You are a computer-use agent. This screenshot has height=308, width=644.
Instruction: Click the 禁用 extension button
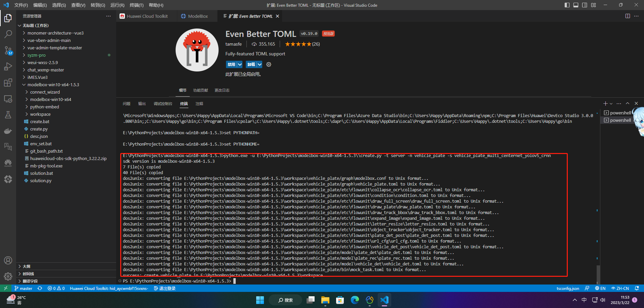tap(231, 64)
